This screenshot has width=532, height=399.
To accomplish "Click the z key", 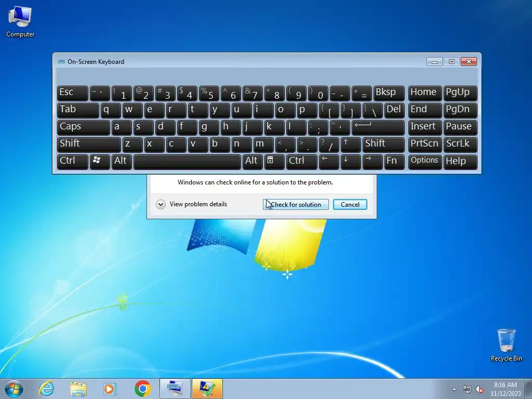I will click(132, 144).
